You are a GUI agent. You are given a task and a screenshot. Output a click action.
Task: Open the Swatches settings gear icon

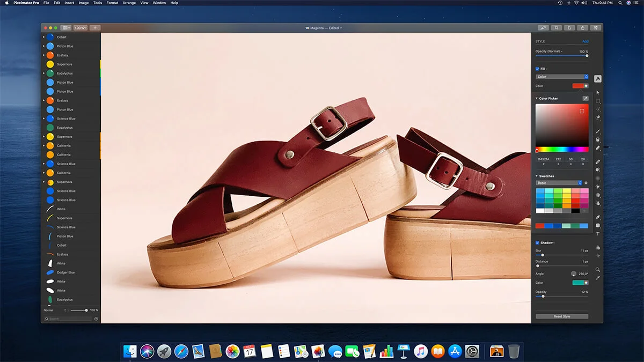coord(586,183)
